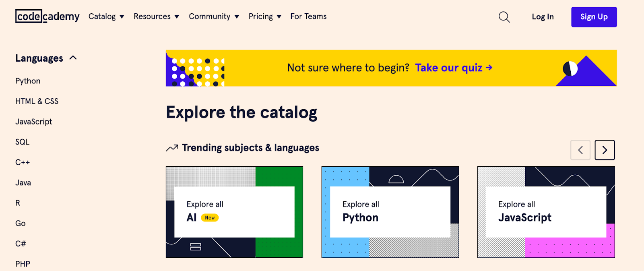Screen dimensions: 644x271
Task: Click the trending arrow icon
Action: (x=172, y=148)
